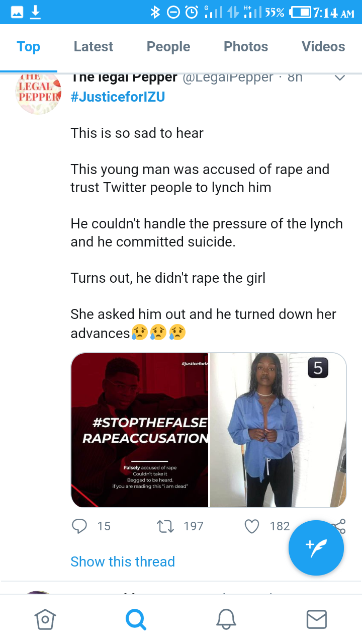Open the download notification in status bar
The image size is (362, 644).
(x=35, y=12)
